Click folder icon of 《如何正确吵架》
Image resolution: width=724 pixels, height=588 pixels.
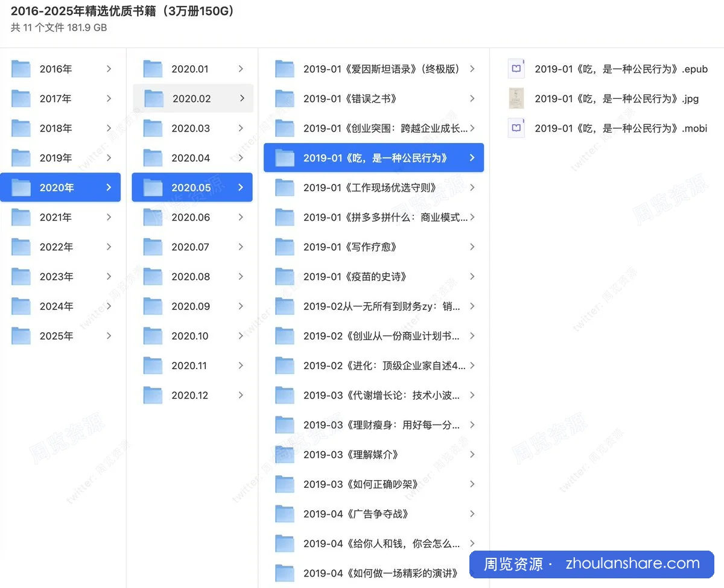pyautogui.click(x=285, y=484)
